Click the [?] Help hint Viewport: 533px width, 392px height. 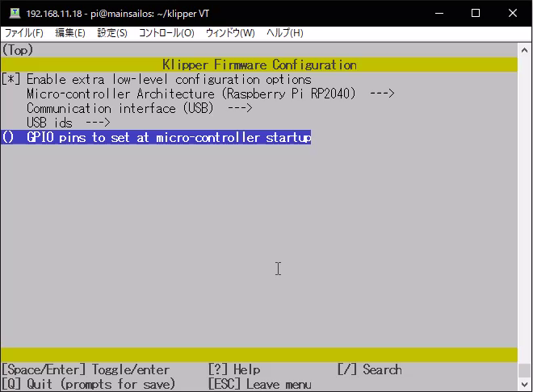point(234,369)
